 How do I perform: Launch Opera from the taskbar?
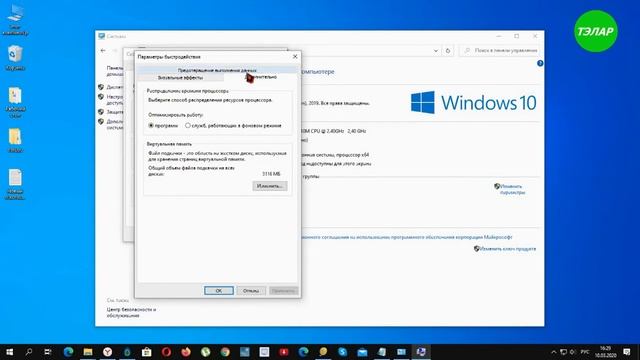pos(166,352)
